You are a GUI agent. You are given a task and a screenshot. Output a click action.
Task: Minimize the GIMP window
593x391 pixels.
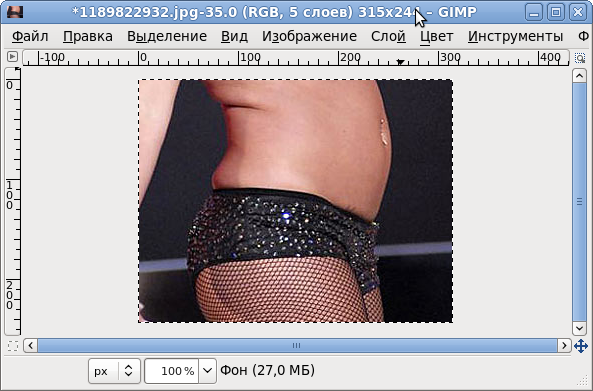pyautogui.click(x=534, y=12)
